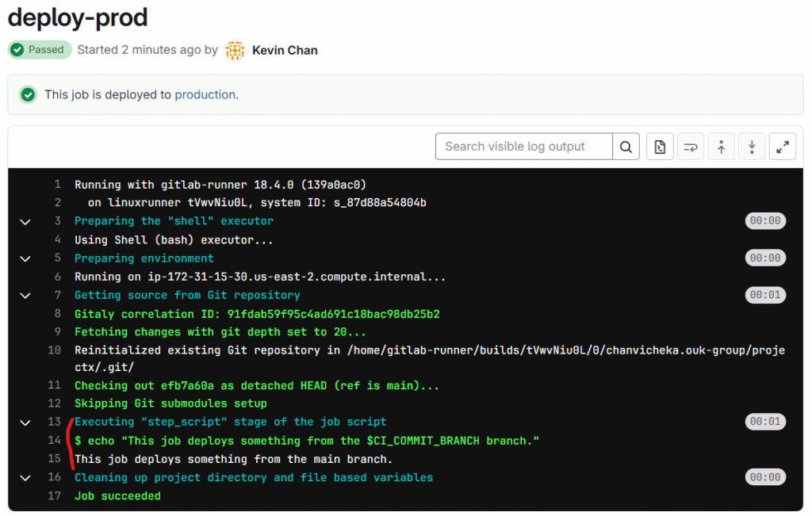Screen dimensions: 812x516
Task: Open the raw job log
Action: click(x=660, y=147)
